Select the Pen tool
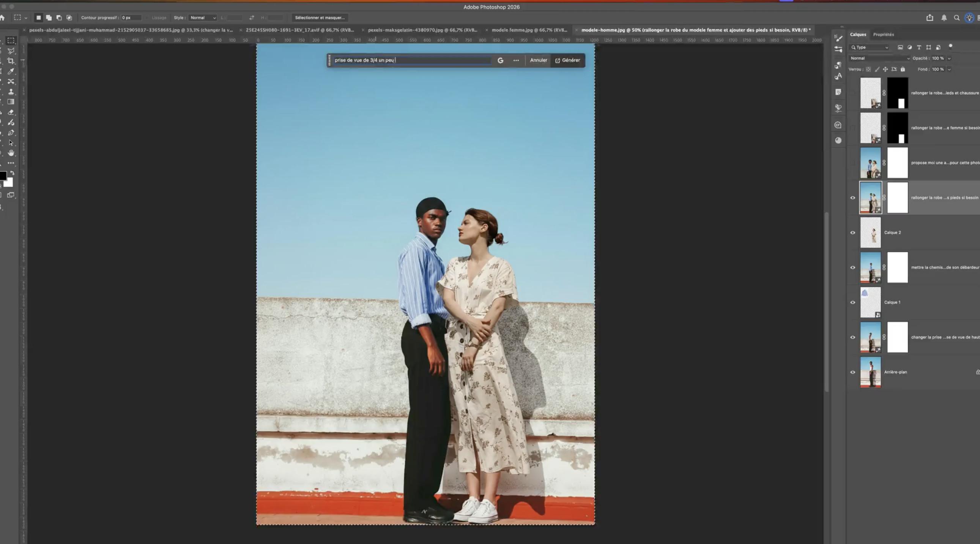The height and width of the screenshot is (544, 980). point(11,133)
